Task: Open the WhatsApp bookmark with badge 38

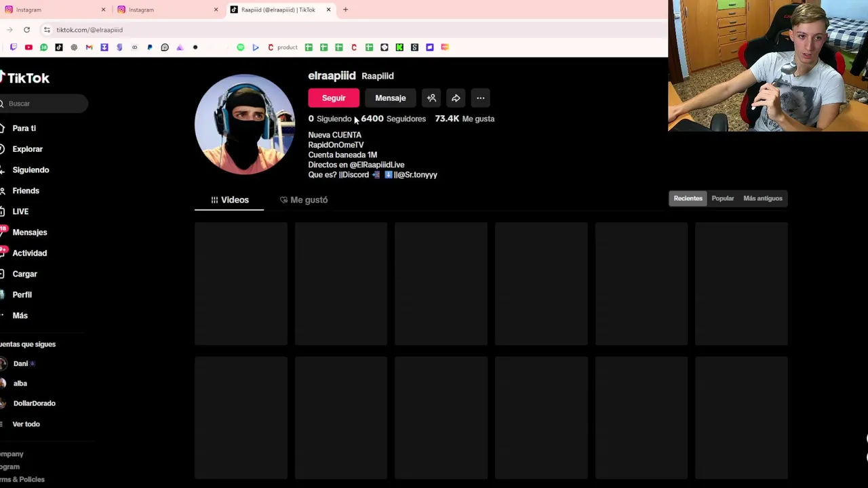Action: (43, 47)
